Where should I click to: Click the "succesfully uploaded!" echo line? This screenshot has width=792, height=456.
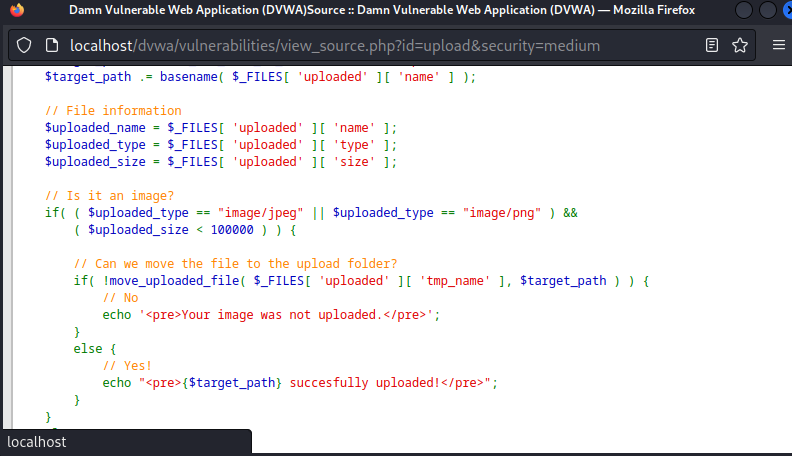[300, 383]
